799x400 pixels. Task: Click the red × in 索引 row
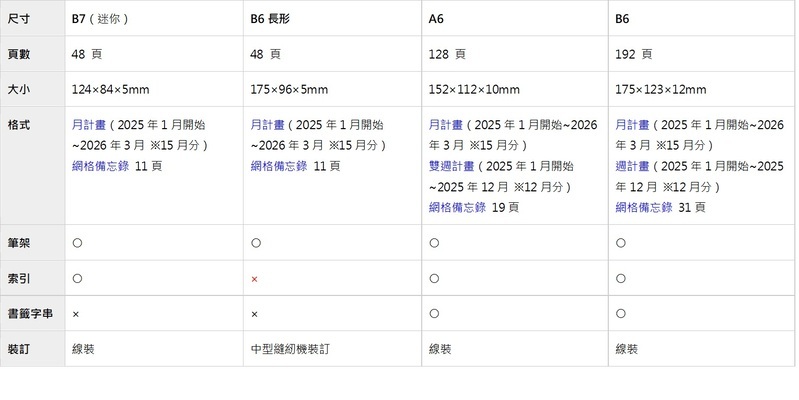tap(255, 279)
